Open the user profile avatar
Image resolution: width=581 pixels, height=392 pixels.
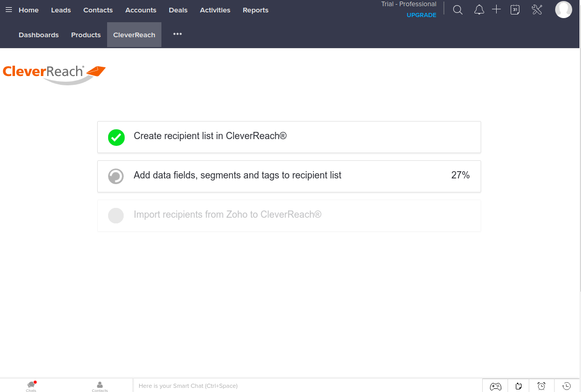point(563,9)
